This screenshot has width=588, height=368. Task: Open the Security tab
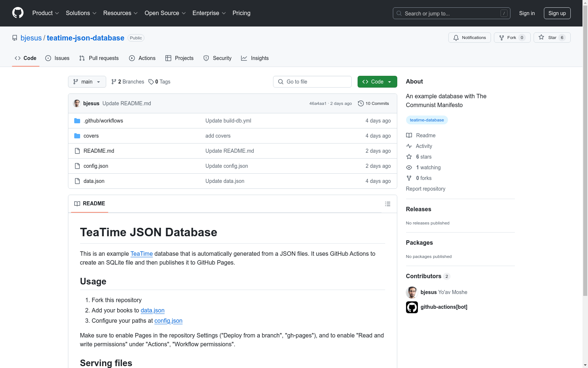click(x=218, y=58)
